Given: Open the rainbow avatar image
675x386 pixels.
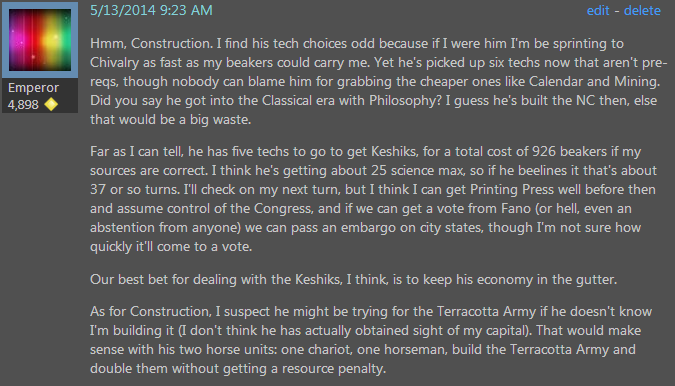Looking at the screenshot, I should 40,40.
